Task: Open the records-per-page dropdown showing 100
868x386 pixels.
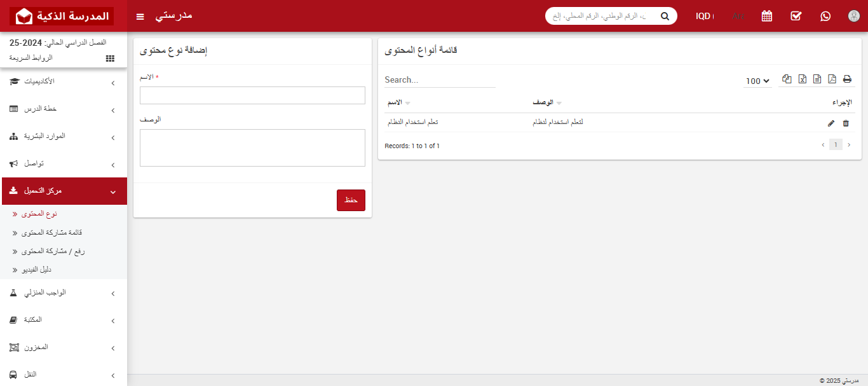Action: tap(757, 81)
